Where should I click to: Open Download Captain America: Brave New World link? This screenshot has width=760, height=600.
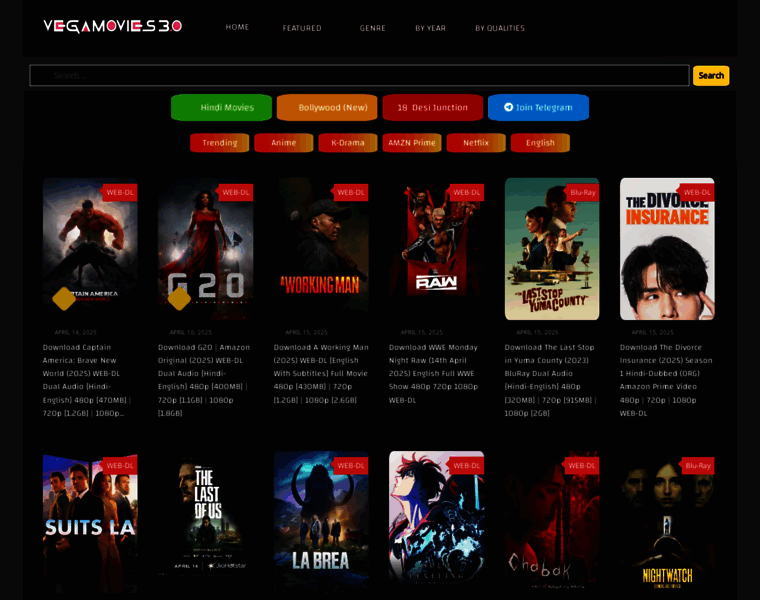(x=86, y=380)
